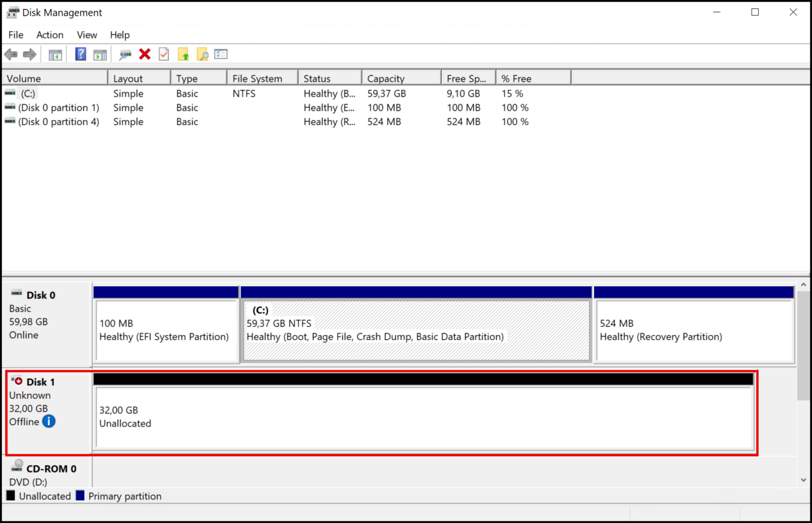
Task: Click the red X delete volume toolbar icon
Action: pos(145,54)
